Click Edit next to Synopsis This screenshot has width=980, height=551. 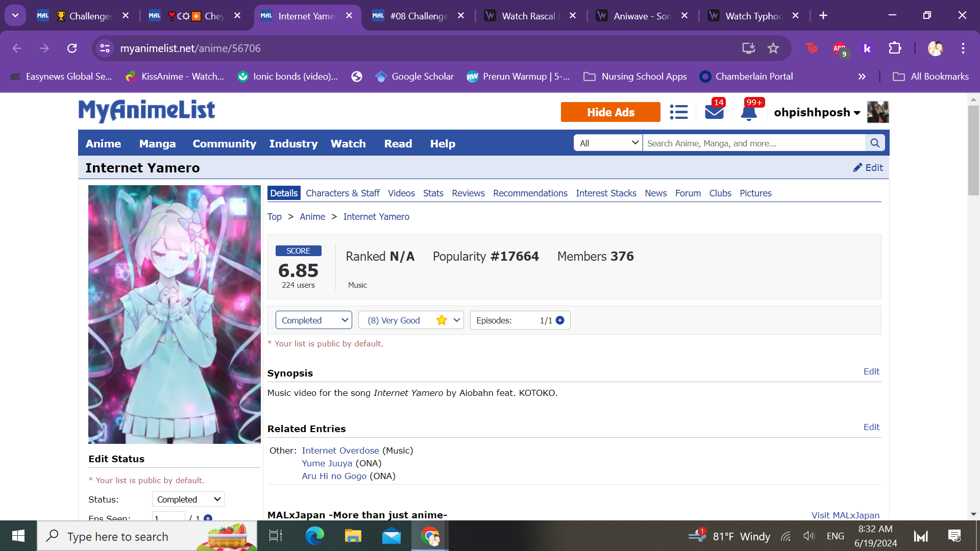[871, 371]
